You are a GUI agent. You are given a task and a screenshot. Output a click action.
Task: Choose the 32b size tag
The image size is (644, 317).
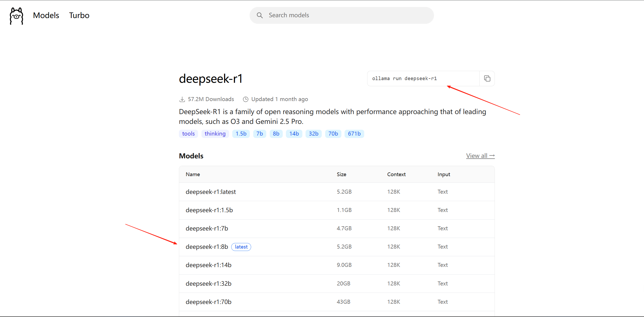coord(313,134)
